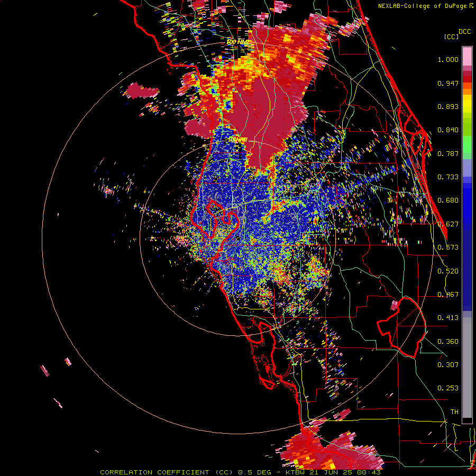Click the DCC product label
The image size is (476, 476).
coord(464,32)
